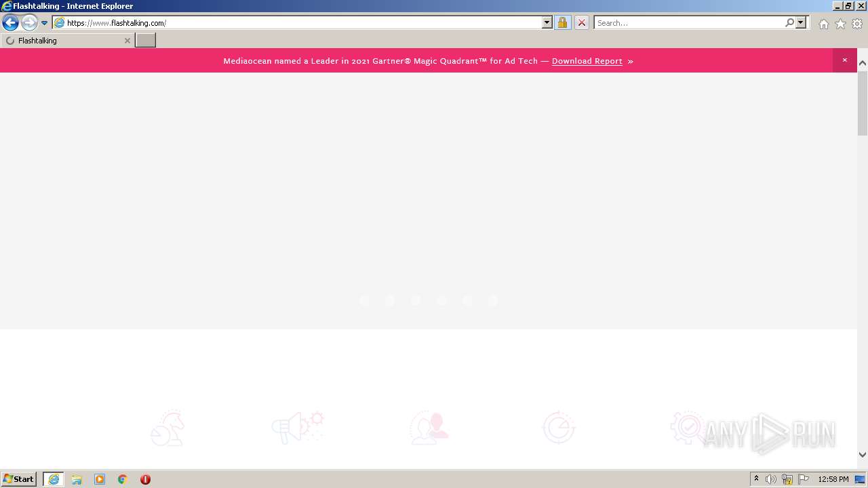Click the magnifier search icon
The image size is (868, 488).
coord(789,23)
